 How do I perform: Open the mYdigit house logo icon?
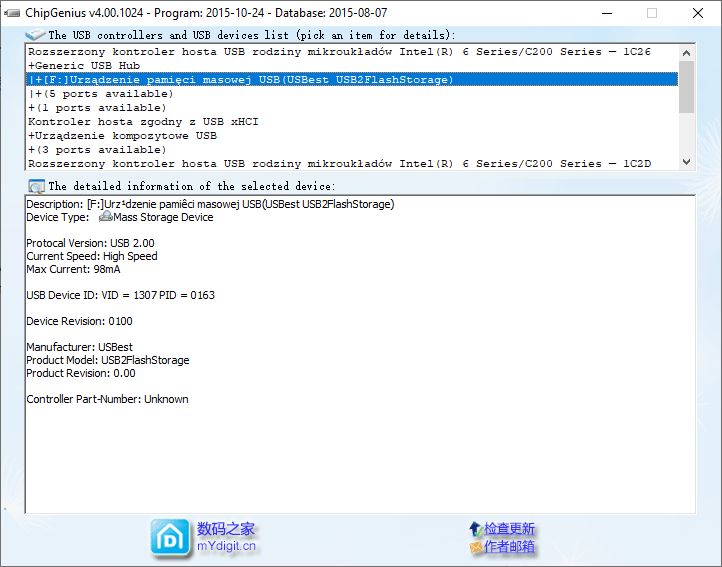[x=170, y=538]
